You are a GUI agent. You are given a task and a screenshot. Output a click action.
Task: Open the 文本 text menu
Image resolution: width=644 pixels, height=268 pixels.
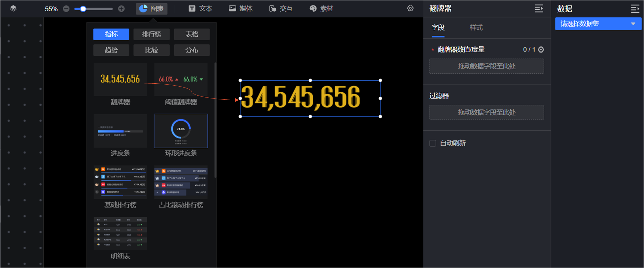pos(200,9)
